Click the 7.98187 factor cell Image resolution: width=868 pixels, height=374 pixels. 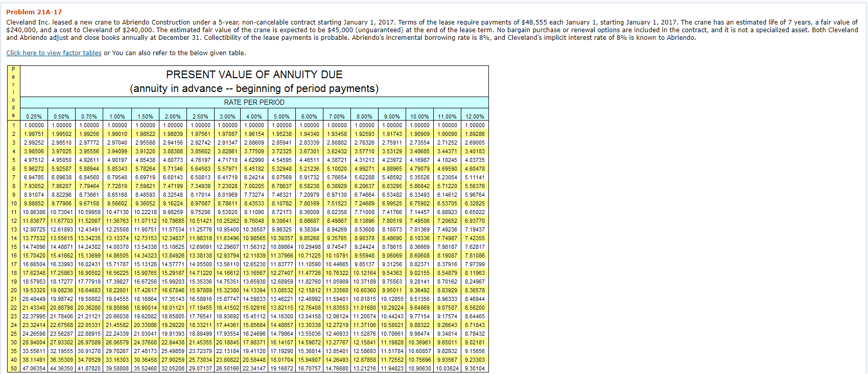[x=448, y=247]
